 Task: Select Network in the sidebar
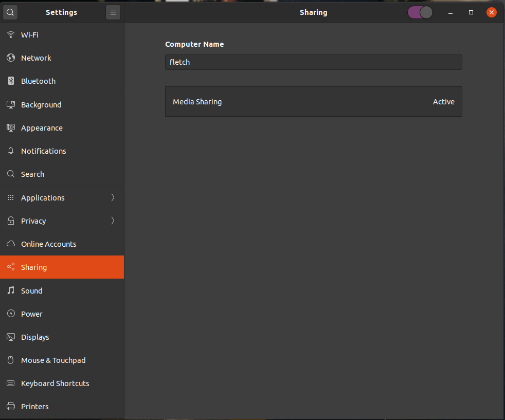click(36, 58)
